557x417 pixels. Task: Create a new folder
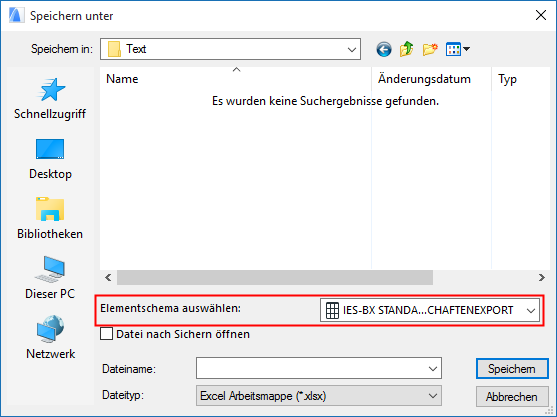tap(430, 49)
